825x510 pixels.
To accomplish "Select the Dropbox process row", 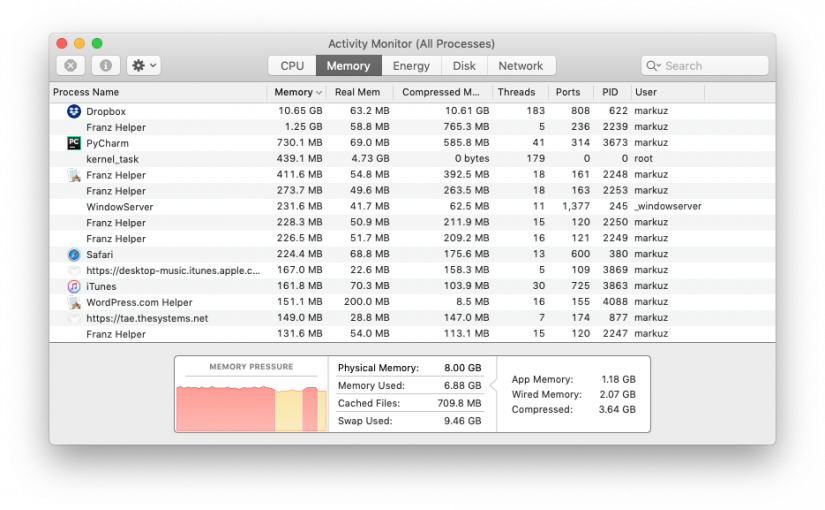I will (x=412, y=111).
